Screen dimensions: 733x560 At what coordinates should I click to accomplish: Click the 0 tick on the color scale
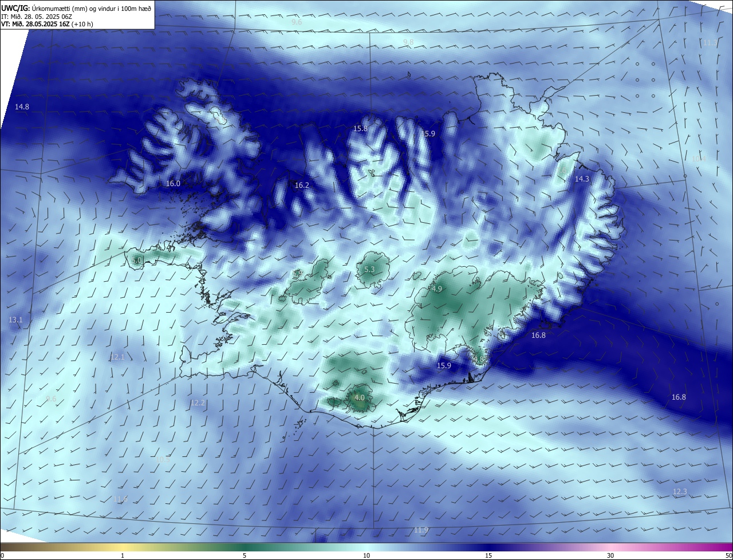pyautogui.click(x=2, y=556)
